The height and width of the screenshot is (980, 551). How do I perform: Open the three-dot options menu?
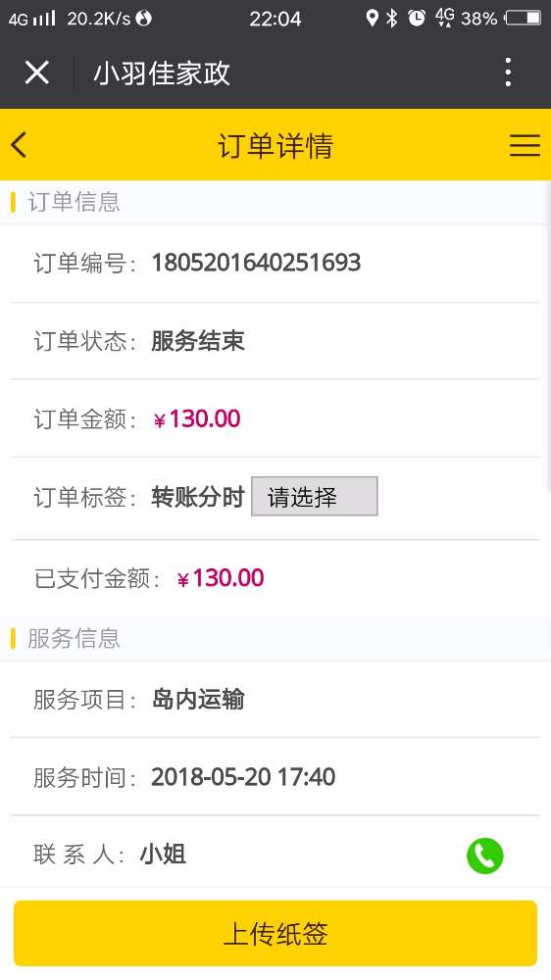[508, 73]
